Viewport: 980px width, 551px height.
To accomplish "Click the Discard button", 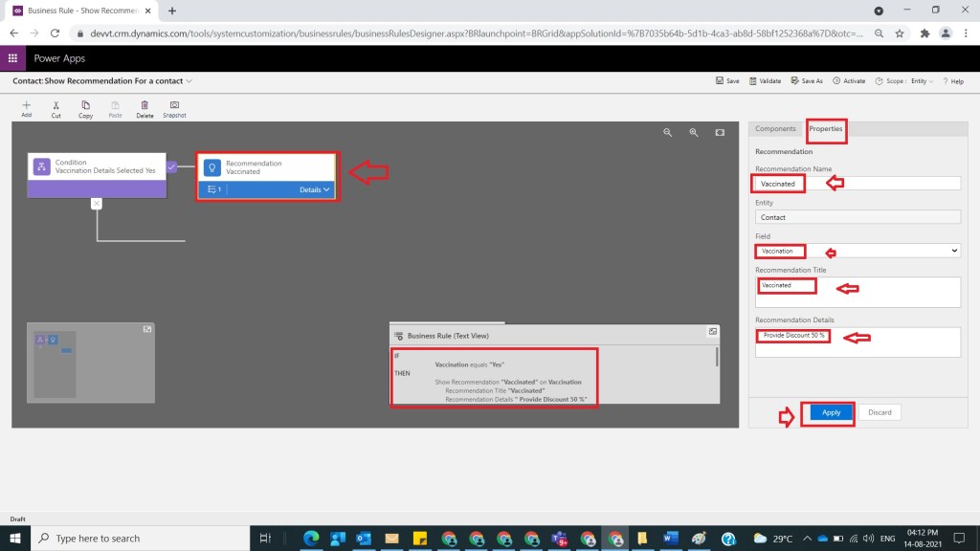I will pos(880,412).
